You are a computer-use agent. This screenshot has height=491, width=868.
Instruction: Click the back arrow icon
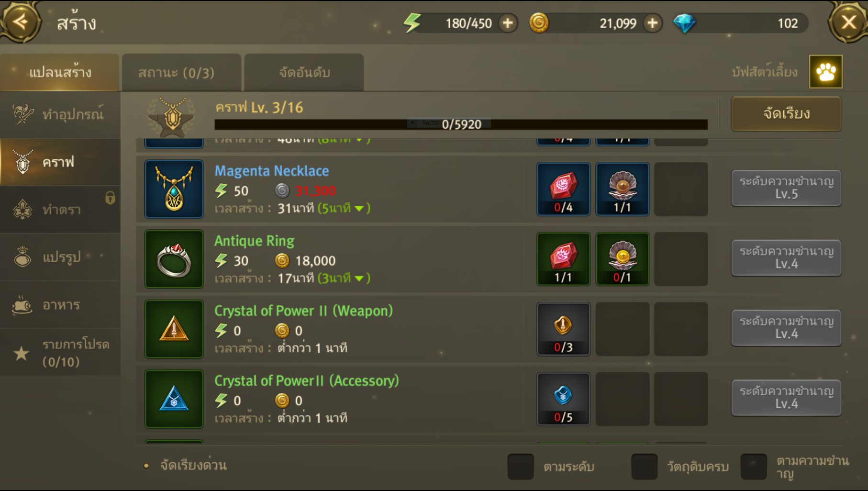point(20,22)
